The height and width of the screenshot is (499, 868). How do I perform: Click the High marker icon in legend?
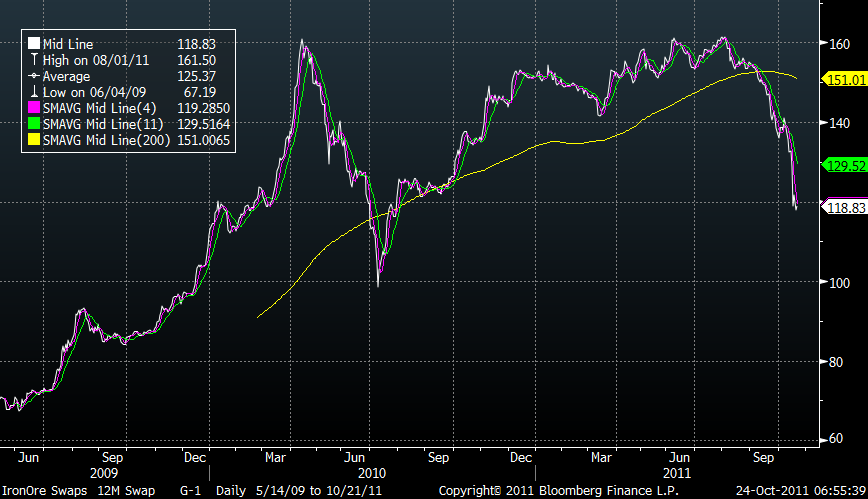point(33,60)
